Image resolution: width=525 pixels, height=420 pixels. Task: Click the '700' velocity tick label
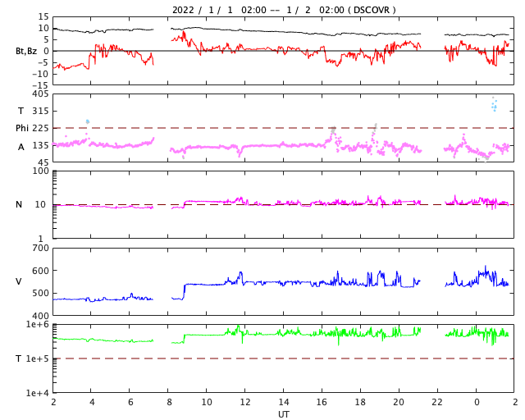(40, 249)
